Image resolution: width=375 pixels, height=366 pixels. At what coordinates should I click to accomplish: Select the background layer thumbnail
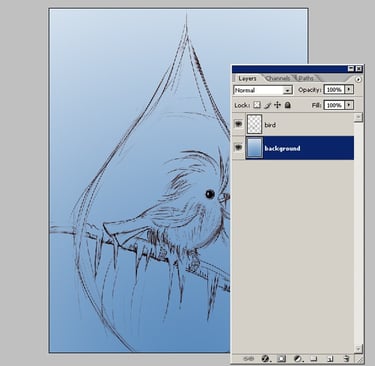[x=255, y=148]
